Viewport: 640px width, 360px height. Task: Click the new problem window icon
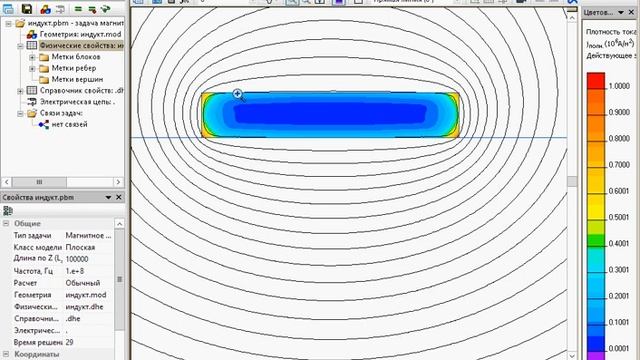8,9
